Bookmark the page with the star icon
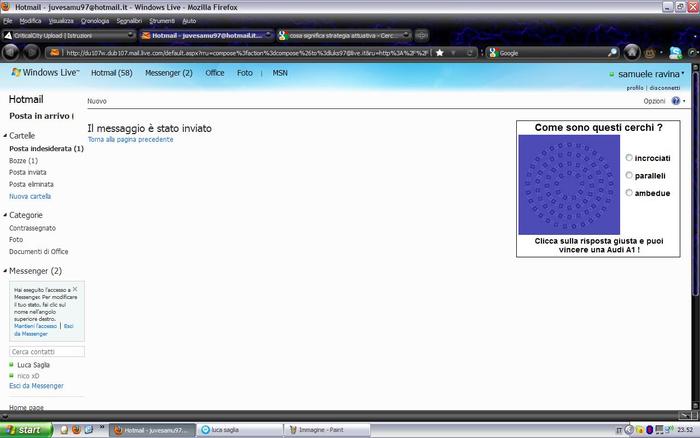Viewport: 700px width, 438px height. pos(440,53)
